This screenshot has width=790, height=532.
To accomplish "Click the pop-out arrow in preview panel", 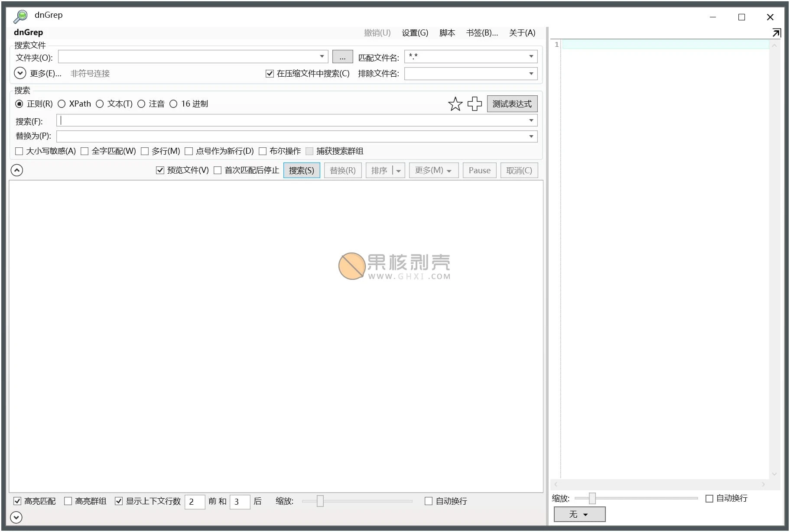I will click(777, 32).
